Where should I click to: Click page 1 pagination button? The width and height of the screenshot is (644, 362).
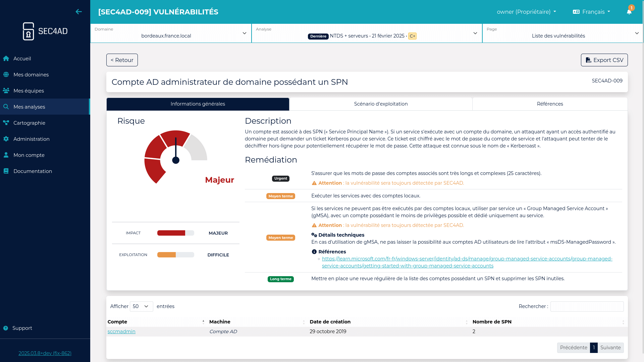[x=594, y=348]
